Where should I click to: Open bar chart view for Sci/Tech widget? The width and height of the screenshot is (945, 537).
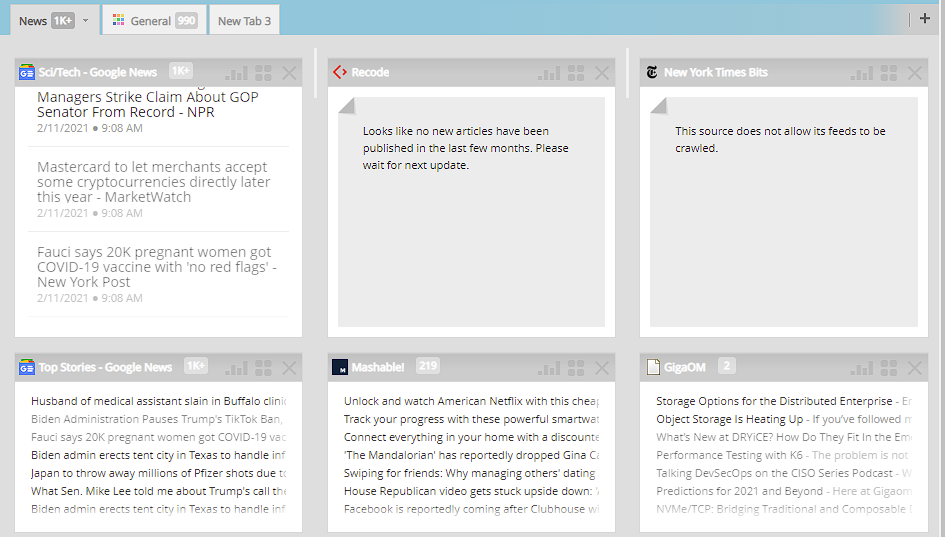point(236,74)
